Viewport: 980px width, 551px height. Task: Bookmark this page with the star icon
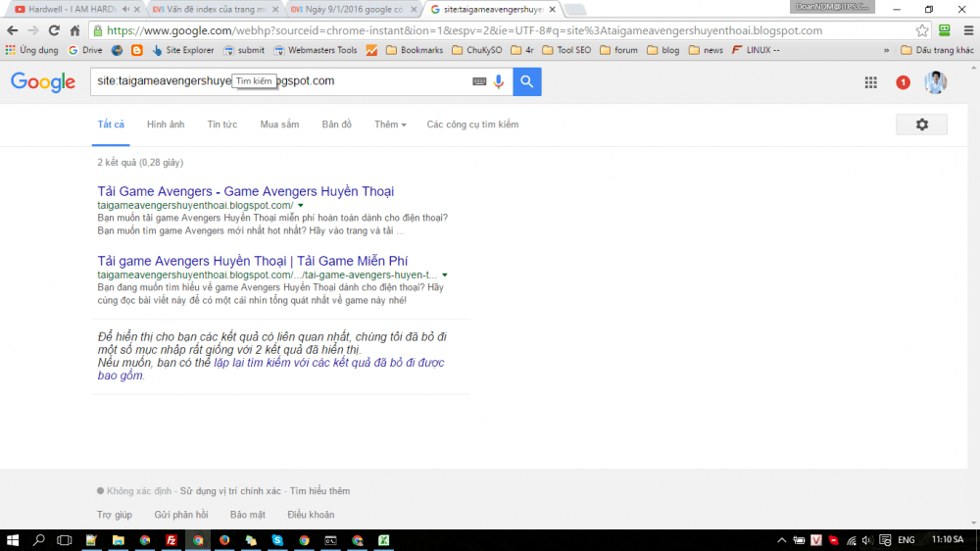[x=922, y=30]
